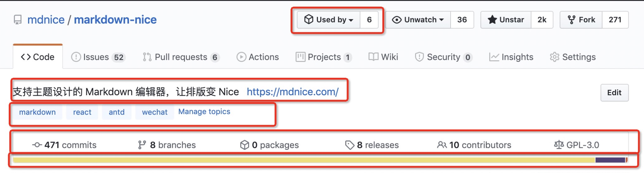Click the Settings gear icon
The image size is (644, 173).
pyautogui.click(x=555, y=57)
